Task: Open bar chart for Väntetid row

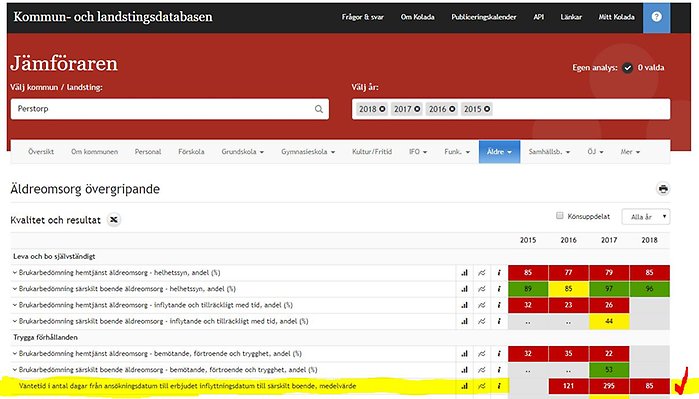Action: [x=465, y=386]
